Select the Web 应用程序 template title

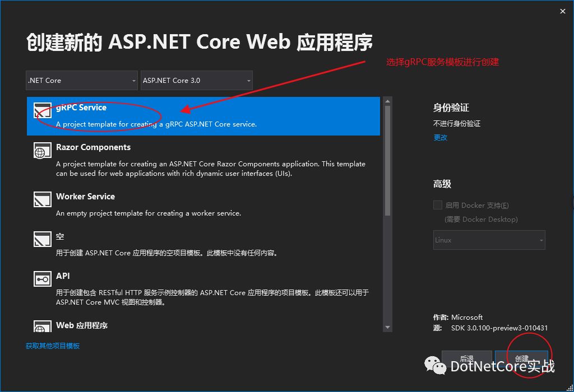click(x=82, y=325)
